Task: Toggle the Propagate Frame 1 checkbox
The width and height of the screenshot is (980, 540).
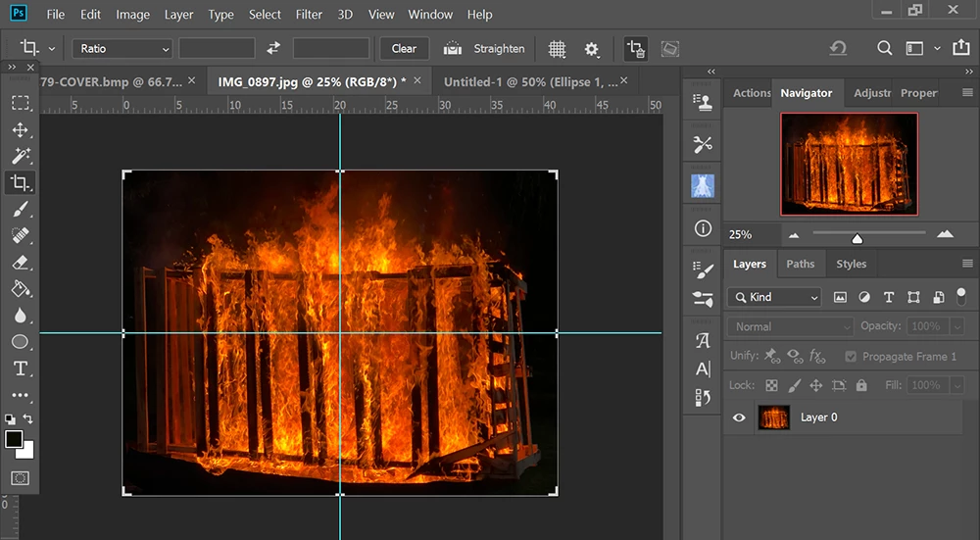Action: (851, 357)
